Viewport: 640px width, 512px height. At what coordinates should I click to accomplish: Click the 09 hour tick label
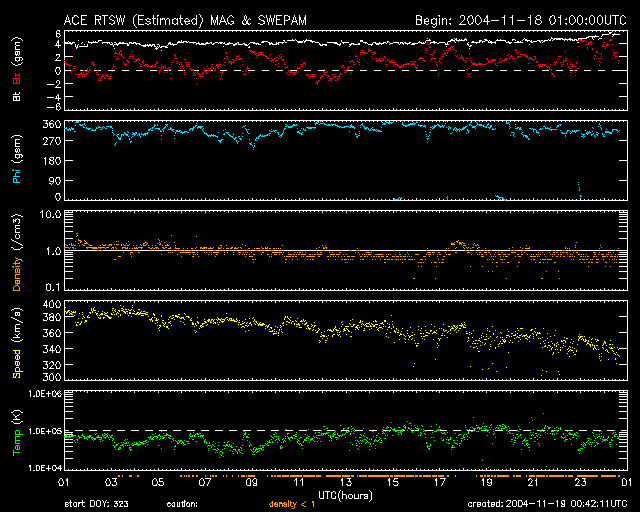tap(251, 482)
